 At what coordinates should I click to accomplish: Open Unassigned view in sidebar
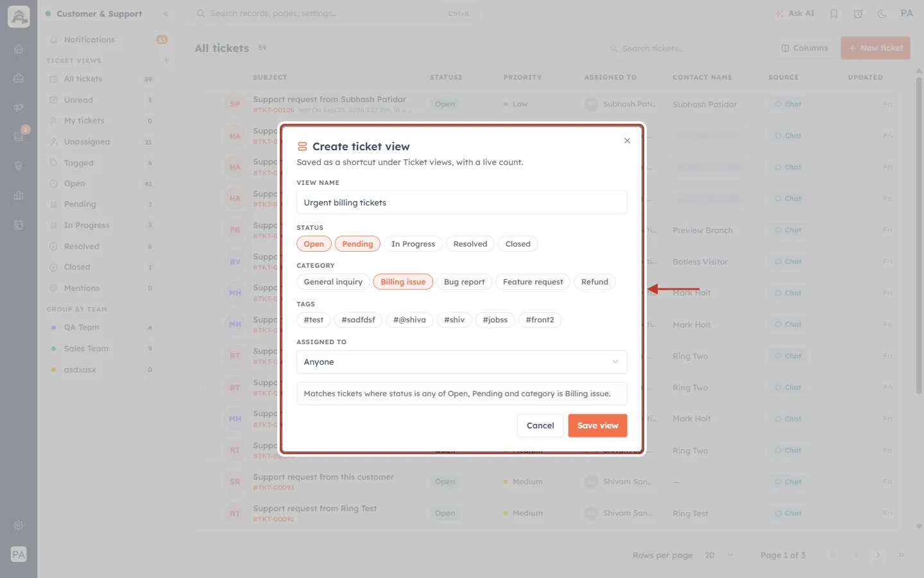(x=101, y=142)
